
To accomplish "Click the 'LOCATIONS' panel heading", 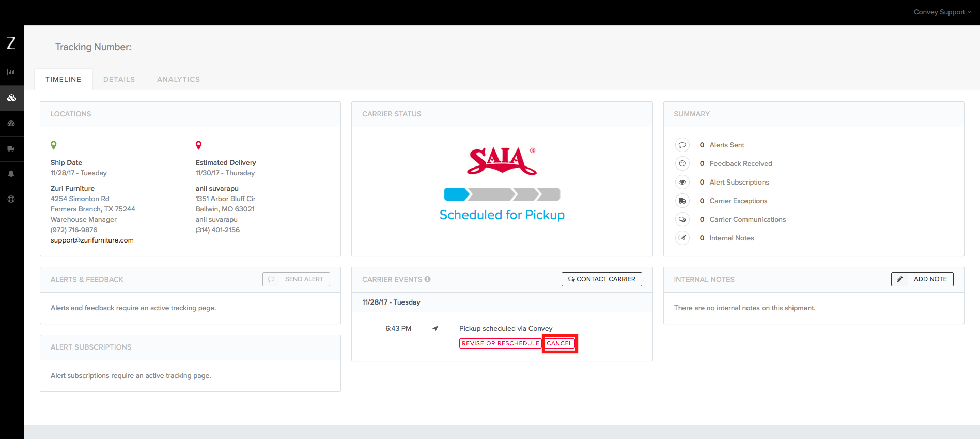I will [71, 114].
